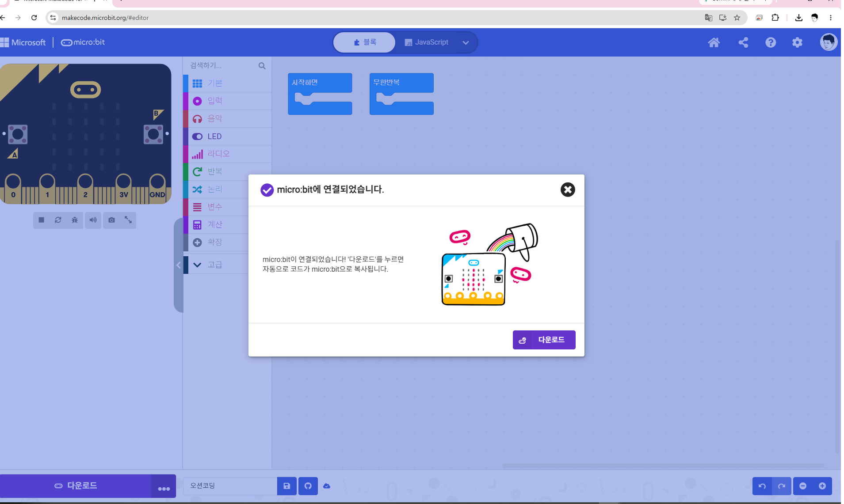Click the Microsoft logo

[23, 42]
